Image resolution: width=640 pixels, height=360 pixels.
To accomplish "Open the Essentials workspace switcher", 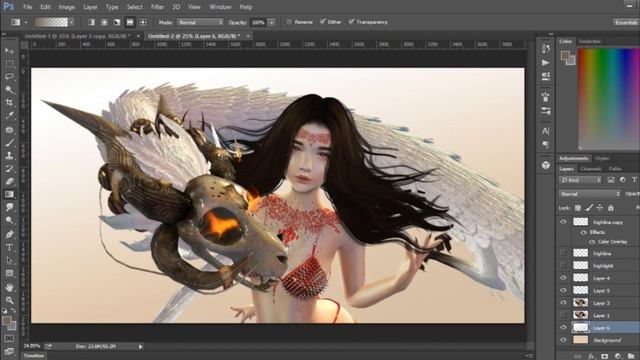I will coord(626,22).
